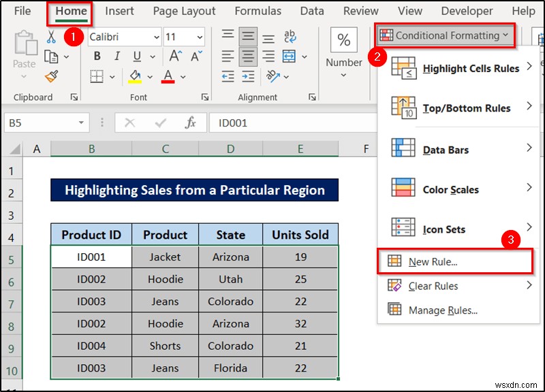Toggle center alignment on the cell
The height and width of the screenshot is (392, 545).
248,56
